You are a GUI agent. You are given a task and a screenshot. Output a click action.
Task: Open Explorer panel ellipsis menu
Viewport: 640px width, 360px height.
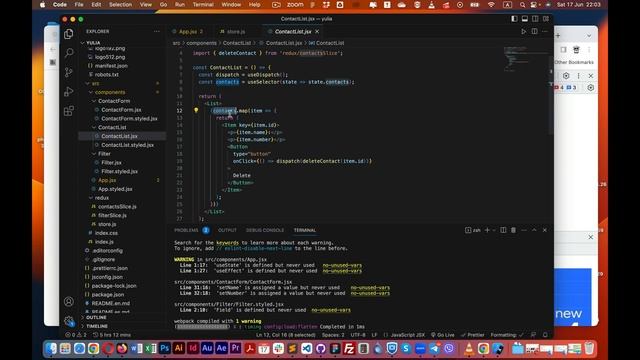pyautogui.click(x=157, y=31)
